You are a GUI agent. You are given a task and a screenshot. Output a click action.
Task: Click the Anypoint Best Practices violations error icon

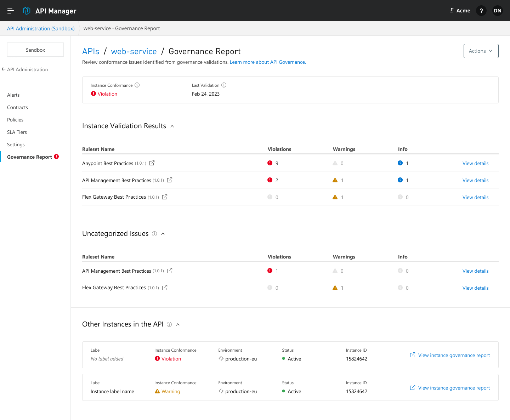pos(270,163)
